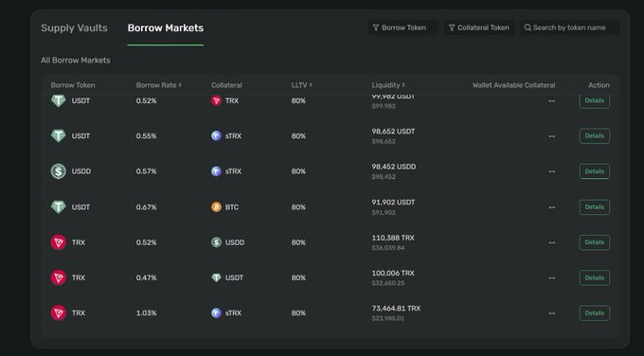Switch to the Supply Vaults tab

(x=74, y=27)
